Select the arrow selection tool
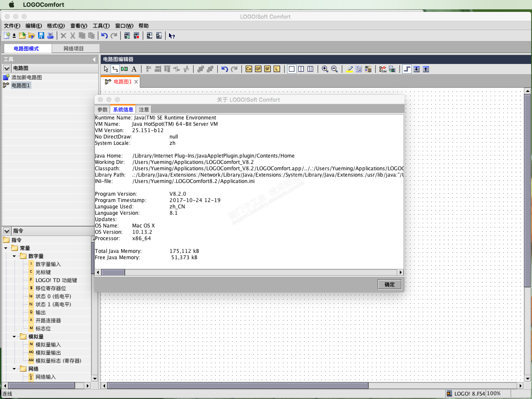The height and width of the screenshot is (399, 532). coord(106,69)
